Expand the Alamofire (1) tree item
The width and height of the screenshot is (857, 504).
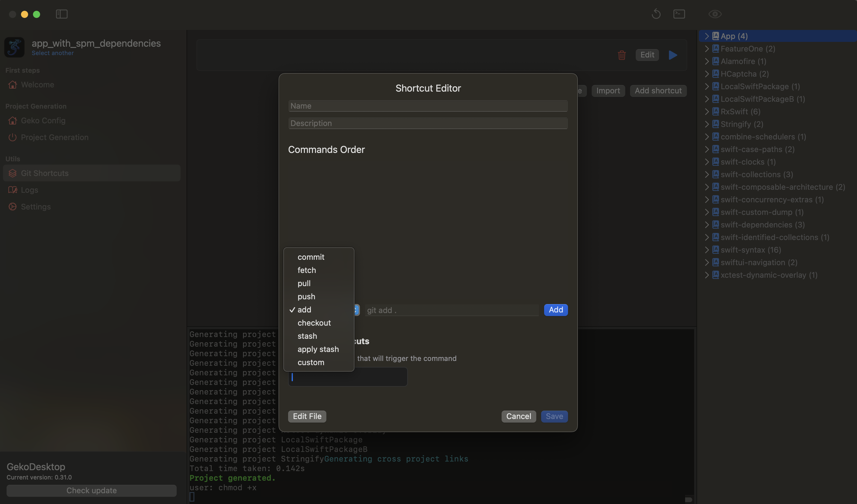707,61
